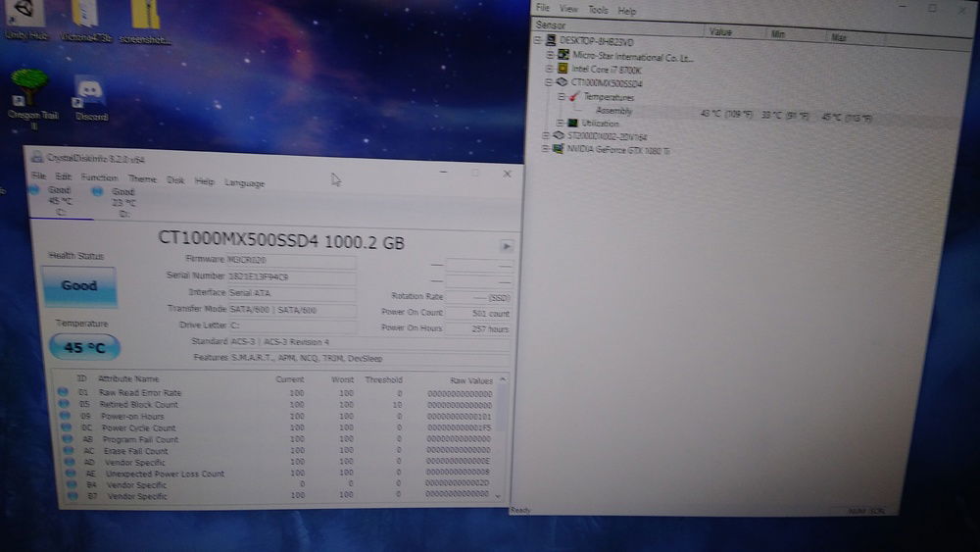Click the Intel Core i7 CPU icon

563,68
